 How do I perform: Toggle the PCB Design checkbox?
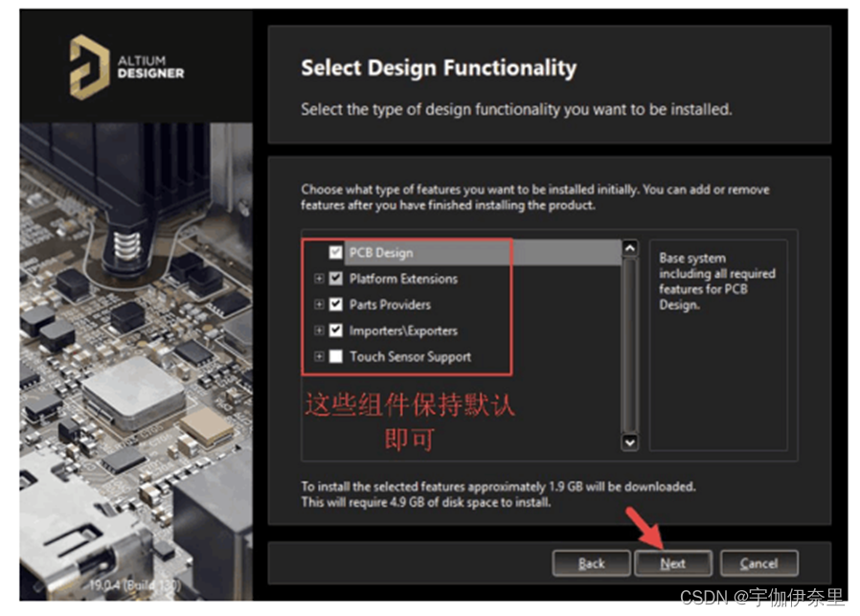click(x=335, y=252)
